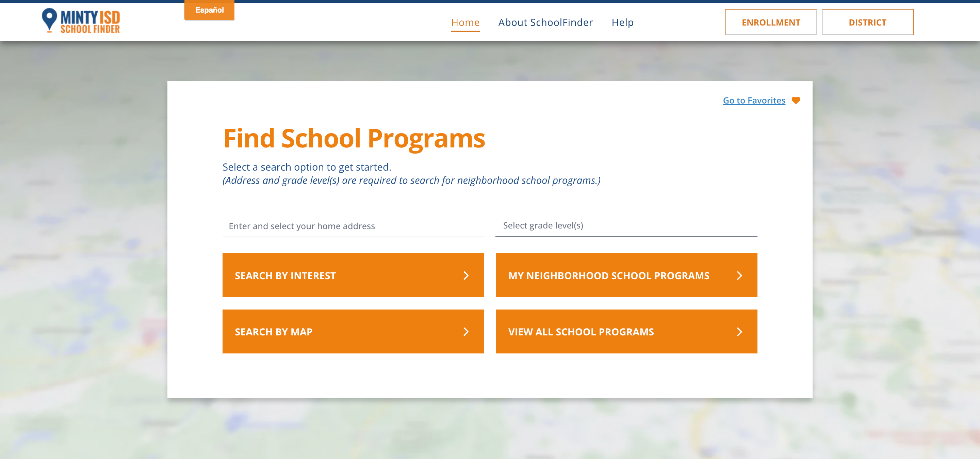The width and height of the screenshot is (980, 459).
Task: Click chevron arrow on Search By Interest
Action: point(465,275)
